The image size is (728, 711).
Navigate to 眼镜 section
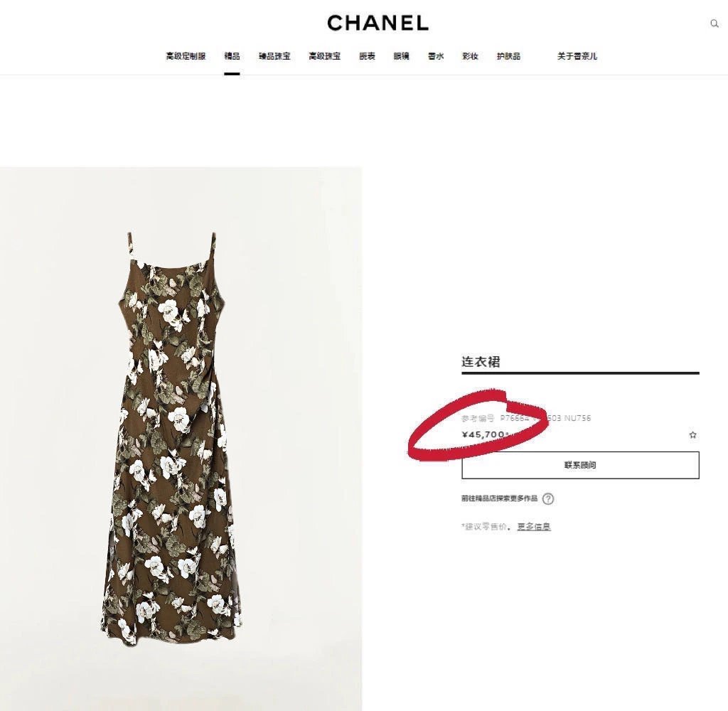401,56
